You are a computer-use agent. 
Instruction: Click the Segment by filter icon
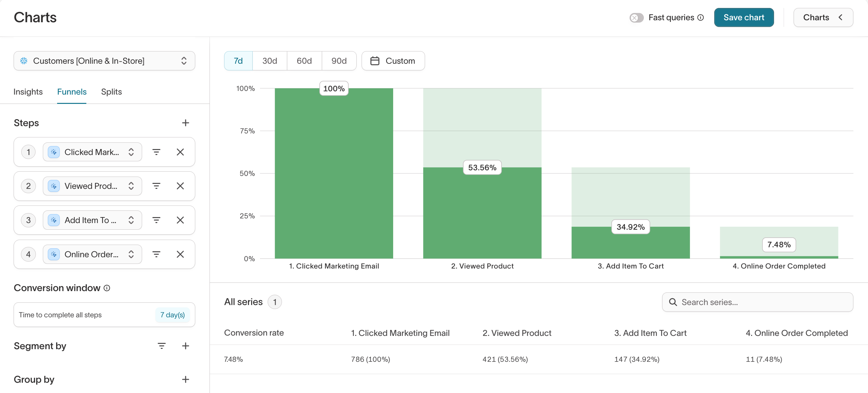pyautogui.click(x=161, y=346)
